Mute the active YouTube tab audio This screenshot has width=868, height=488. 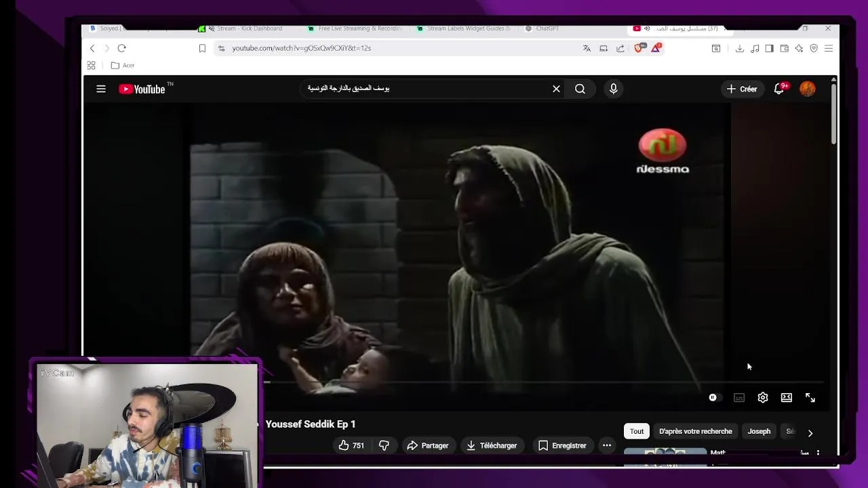[x=647, y=28]
